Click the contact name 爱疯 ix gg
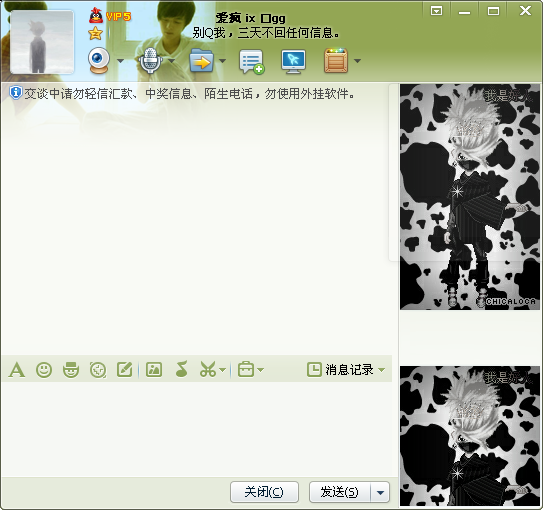This screenshot has width=543, height=510. tap(251, 18)
